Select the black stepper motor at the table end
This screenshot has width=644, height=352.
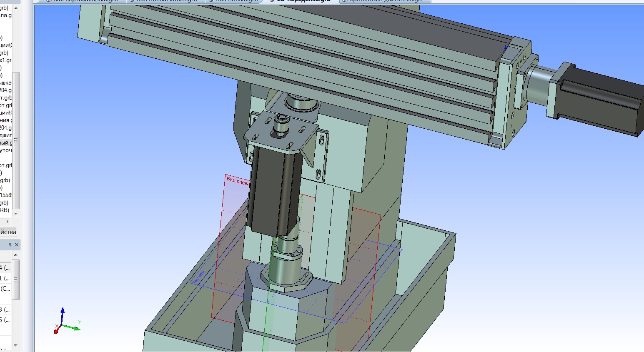598,100
